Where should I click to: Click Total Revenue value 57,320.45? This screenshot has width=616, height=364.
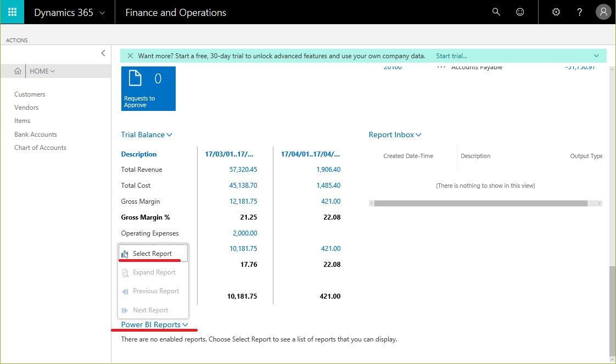click(243, 170)
